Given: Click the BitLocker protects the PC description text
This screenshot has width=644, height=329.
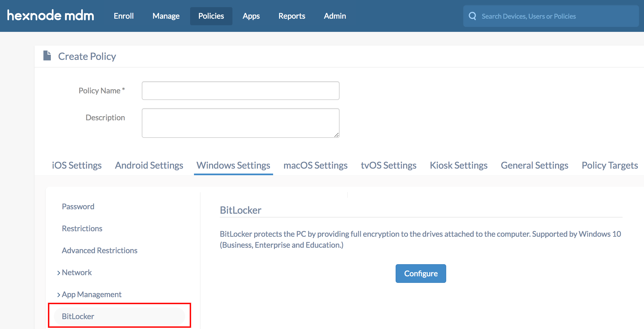Looking at the screenshot, I should pos(420,239).
